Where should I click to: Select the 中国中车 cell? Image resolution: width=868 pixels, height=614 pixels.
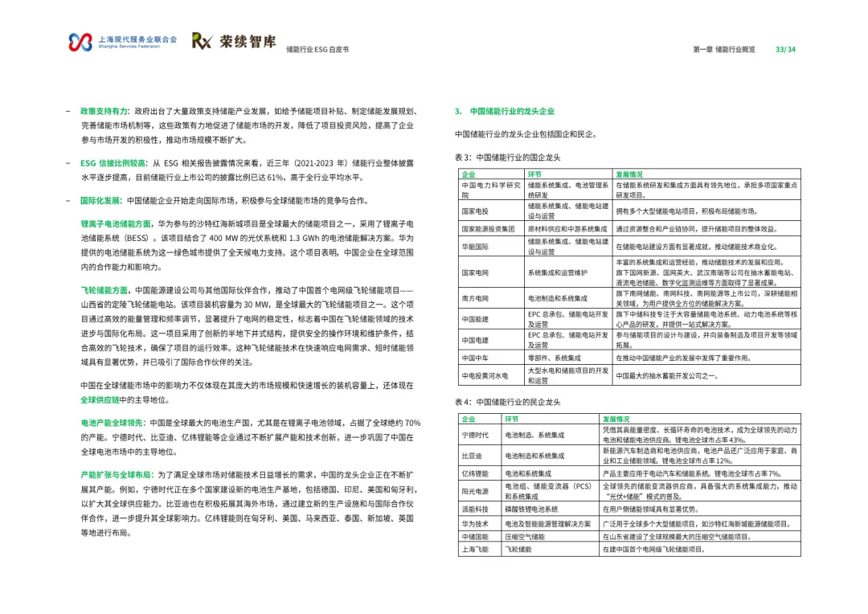491,358
